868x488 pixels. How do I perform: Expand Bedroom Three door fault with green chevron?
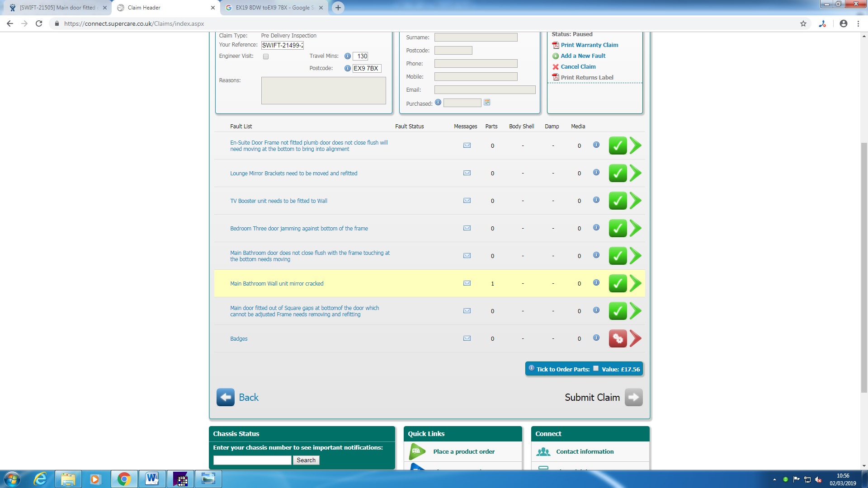coord(636,228)
